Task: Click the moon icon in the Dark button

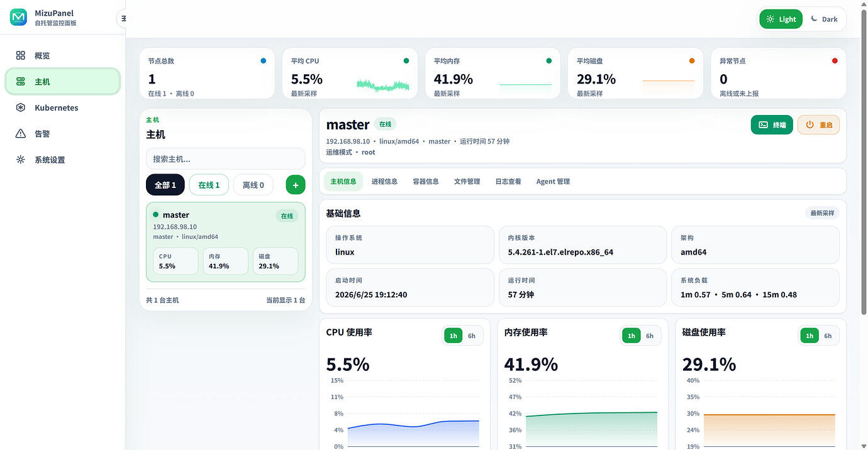Action: pos(814,19)
